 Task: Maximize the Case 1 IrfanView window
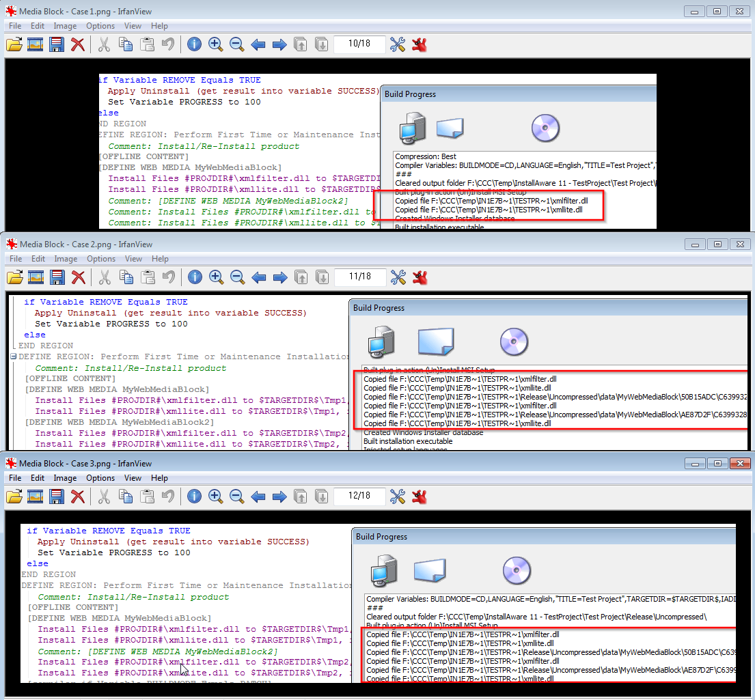[x=717, y=12]
